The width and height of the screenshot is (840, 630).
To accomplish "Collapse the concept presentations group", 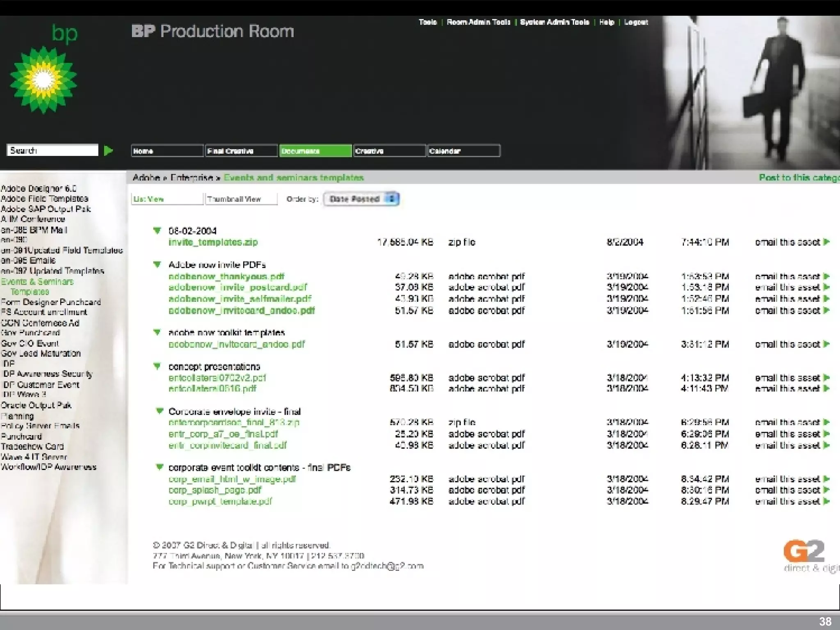I will coord(157,366).
